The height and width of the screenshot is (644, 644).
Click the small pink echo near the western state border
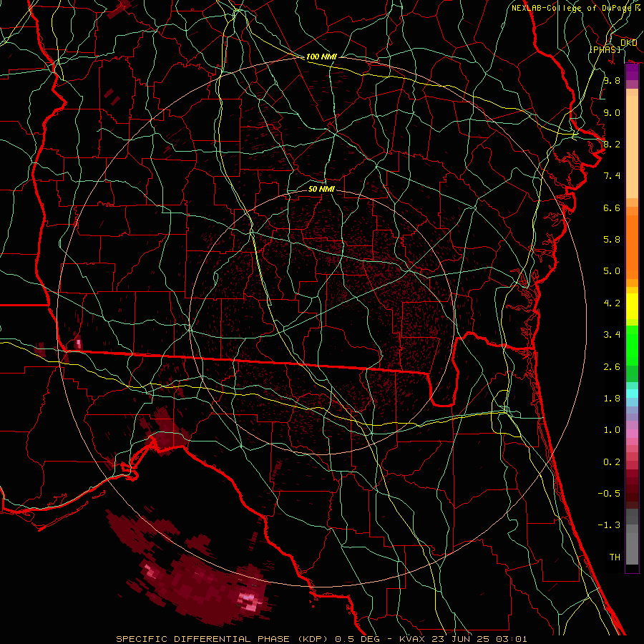point(79,343)
